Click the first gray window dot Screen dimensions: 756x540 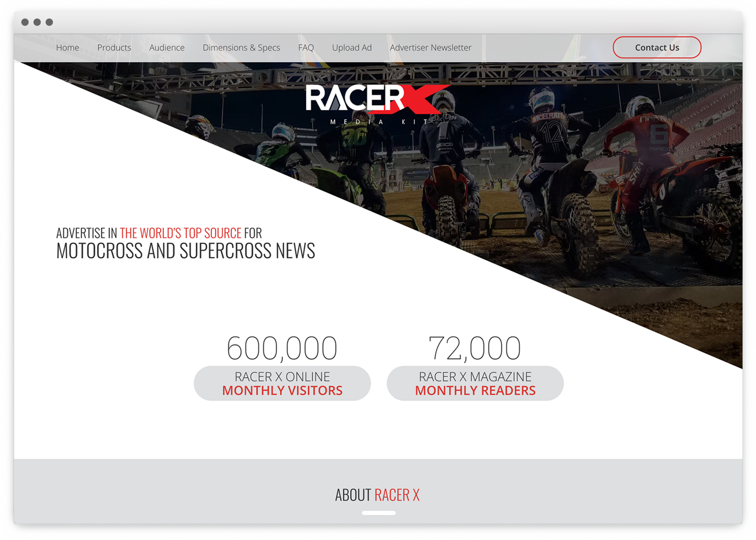click(x=25, y=22)
